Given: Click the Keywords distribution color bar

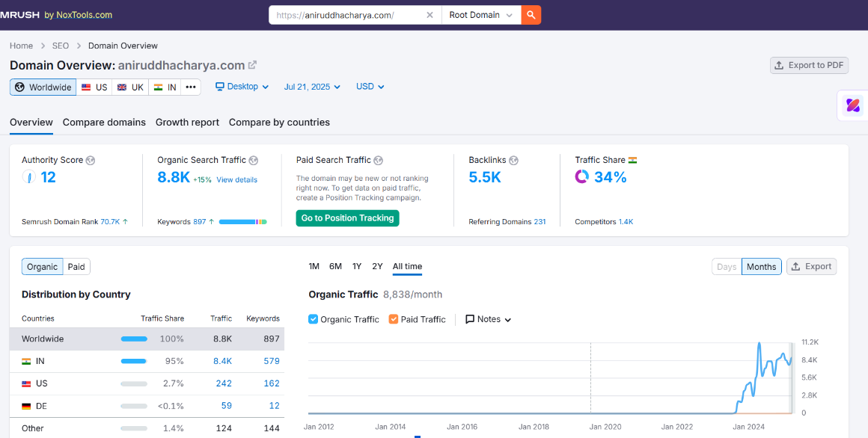Looking at the screenshot, I should click(243, 222).
